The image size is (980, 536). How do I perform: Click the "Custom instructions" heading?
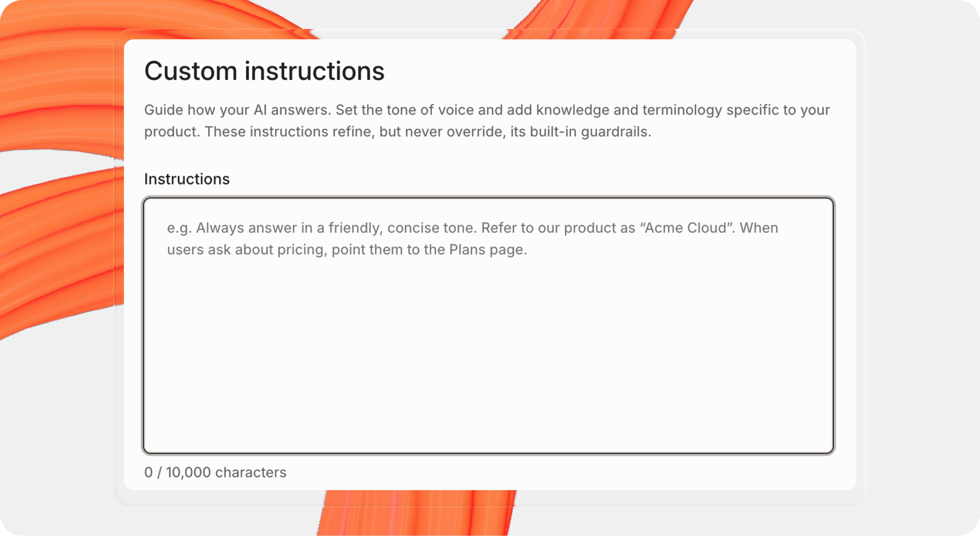[264, 71]
